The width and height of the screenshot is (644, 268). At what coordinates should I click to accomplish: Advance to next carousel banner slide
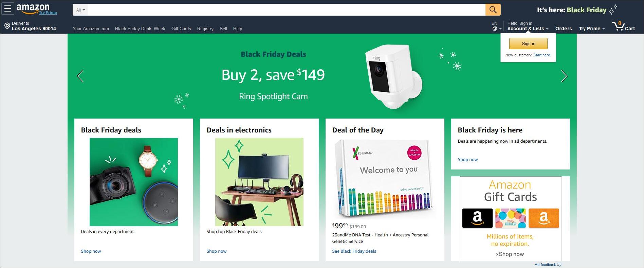pyautogui.click(x=564, y=76)
